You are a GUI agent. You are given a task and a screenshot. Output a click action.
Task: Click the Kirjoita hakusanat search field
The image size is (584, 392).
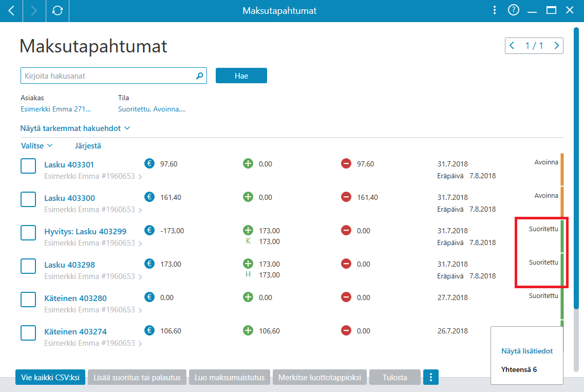108,76
